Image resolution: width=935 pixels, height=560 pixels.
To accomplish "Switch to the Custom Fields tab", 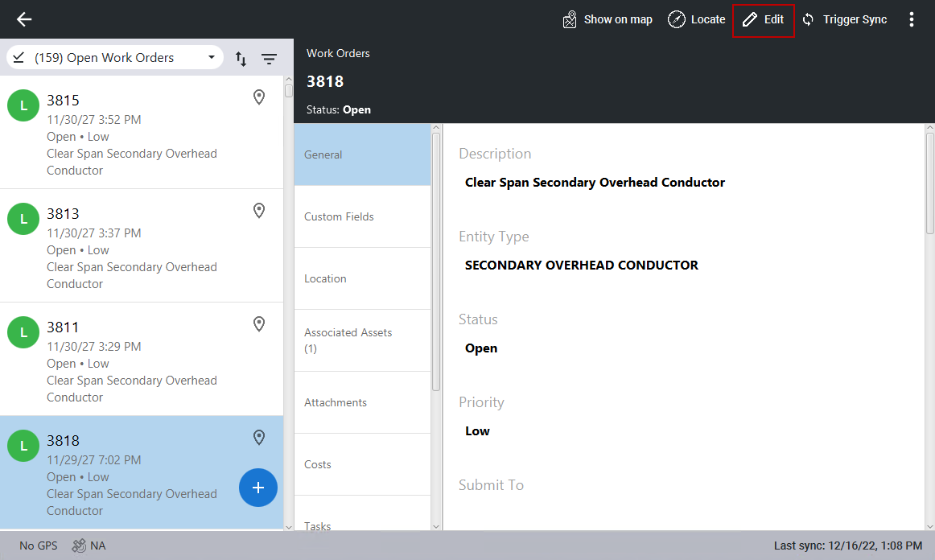I will 362,216.
